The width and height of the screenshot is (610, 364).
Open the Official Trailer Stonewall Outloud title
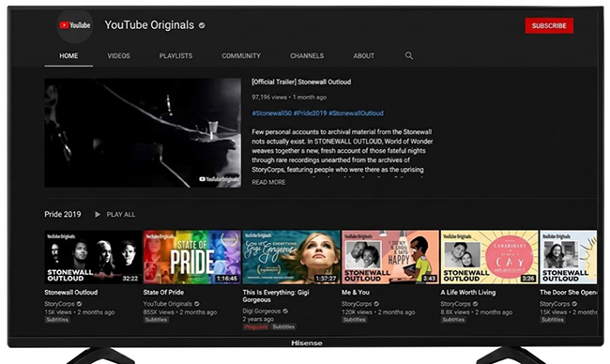pyautogui.click(x=301, y=82)
